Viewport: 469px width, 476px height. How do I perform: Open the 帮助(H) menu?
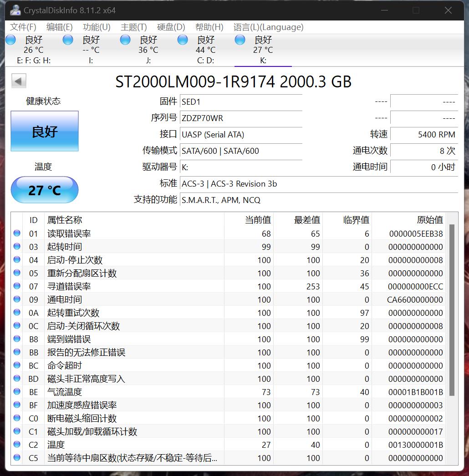pyautogui.click(x=209, y=27)
